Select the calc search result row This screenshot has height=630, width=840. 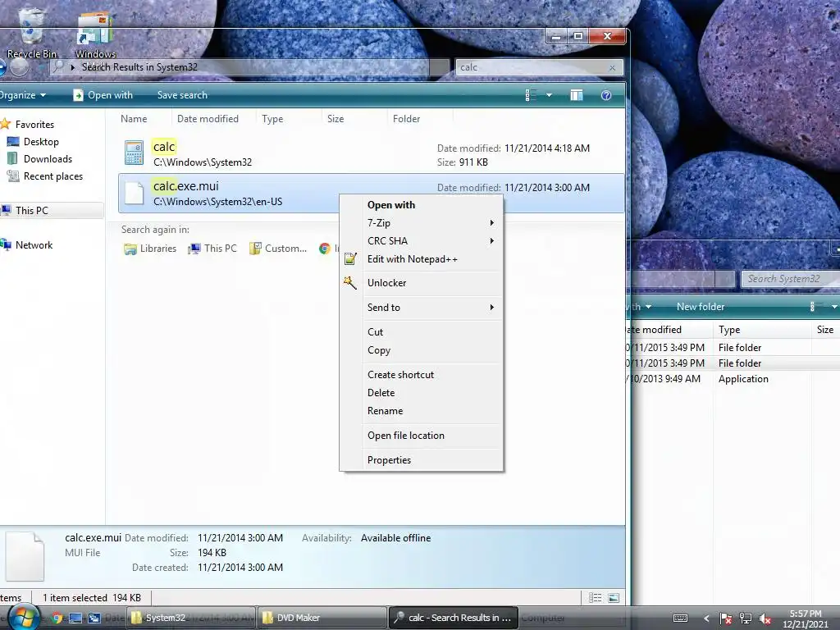[x=371, y=153]
